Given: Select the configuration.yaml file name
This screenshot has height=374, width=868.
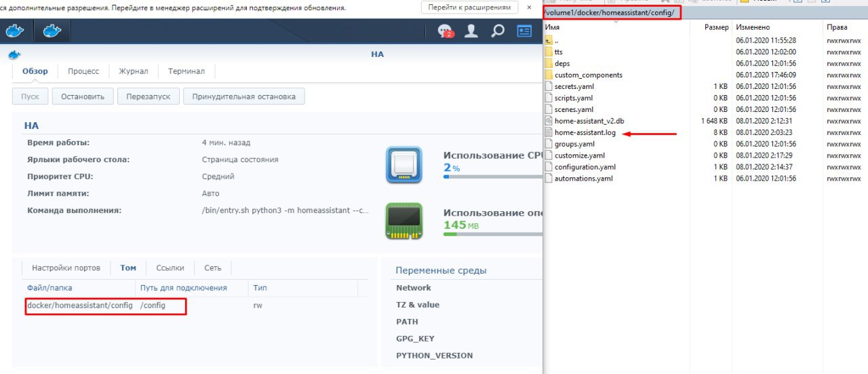Looking at the screenshot, I should coord(585,168).
